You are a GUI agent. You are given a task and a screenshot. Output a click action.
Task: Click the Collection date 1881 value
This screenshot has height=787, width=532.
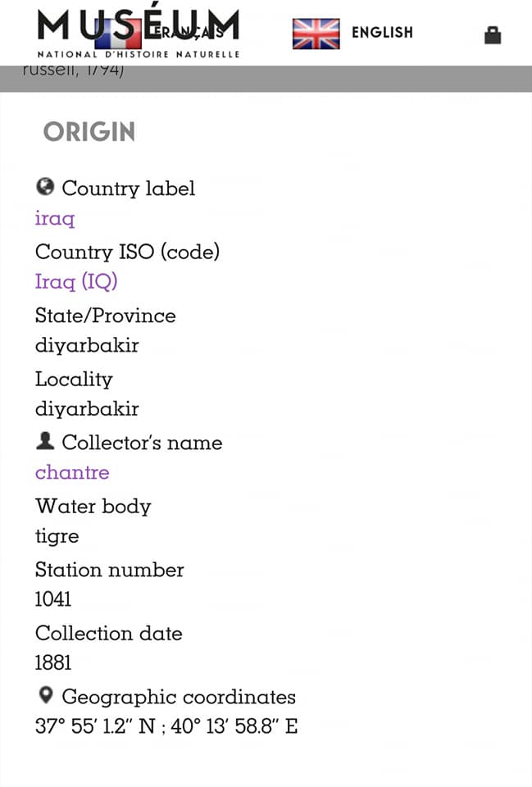click(x=52, y=663)
